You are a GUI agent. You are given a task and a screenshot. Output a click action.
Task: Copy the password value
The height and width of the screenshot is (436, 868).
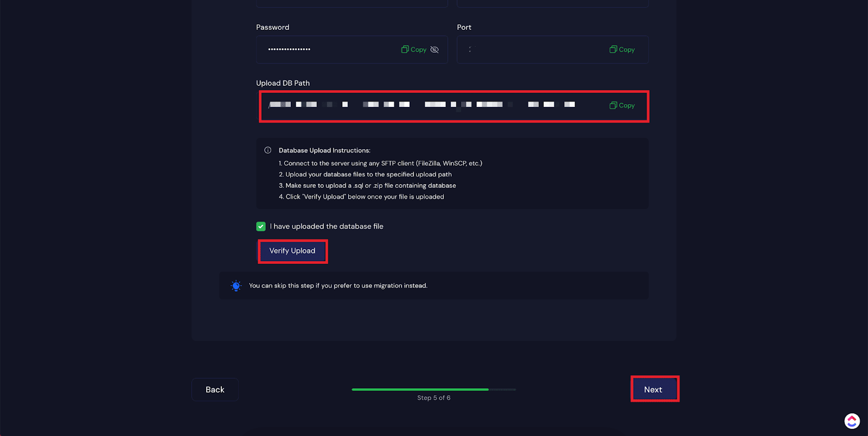[414, 49]
